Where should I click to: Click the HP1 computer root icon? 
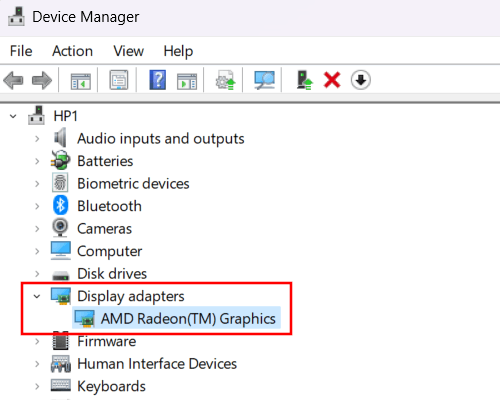click(x=36, y=115)
